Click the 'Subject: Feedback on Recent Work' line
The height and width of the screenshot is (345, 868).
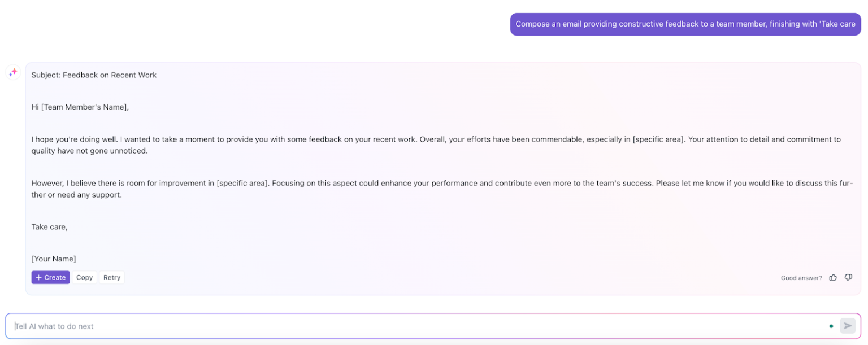tap(94, 75)
